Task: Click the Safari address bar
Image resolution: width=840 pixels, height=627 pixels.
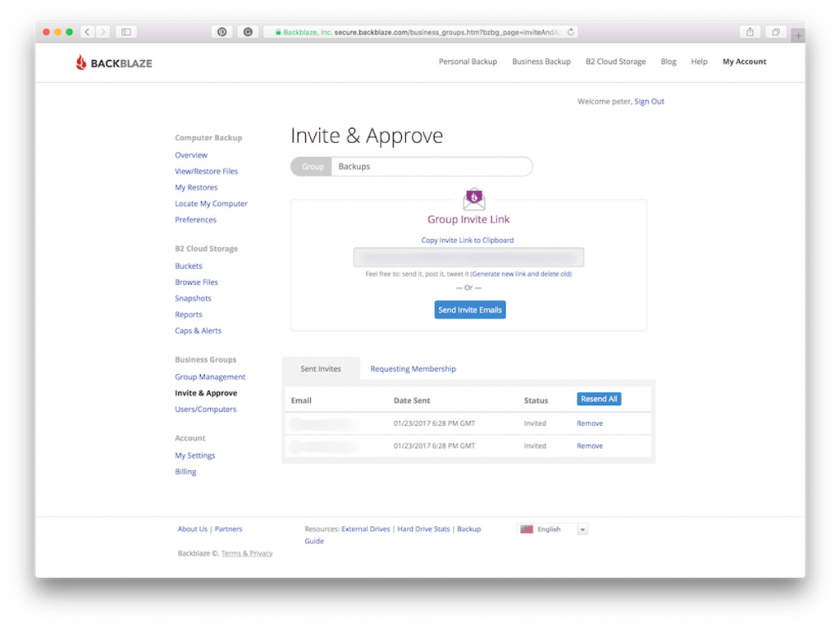Action: [421, 32]
